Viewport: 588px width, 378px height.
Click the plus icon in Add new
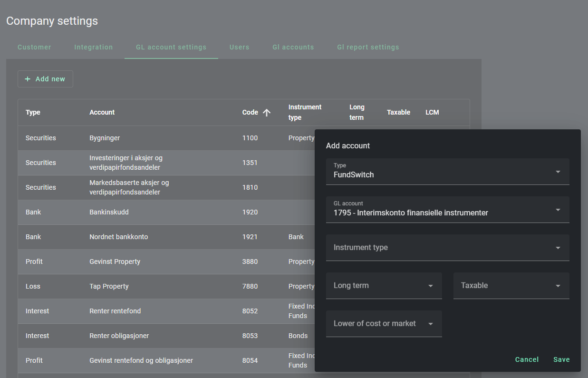coord(28,79)
